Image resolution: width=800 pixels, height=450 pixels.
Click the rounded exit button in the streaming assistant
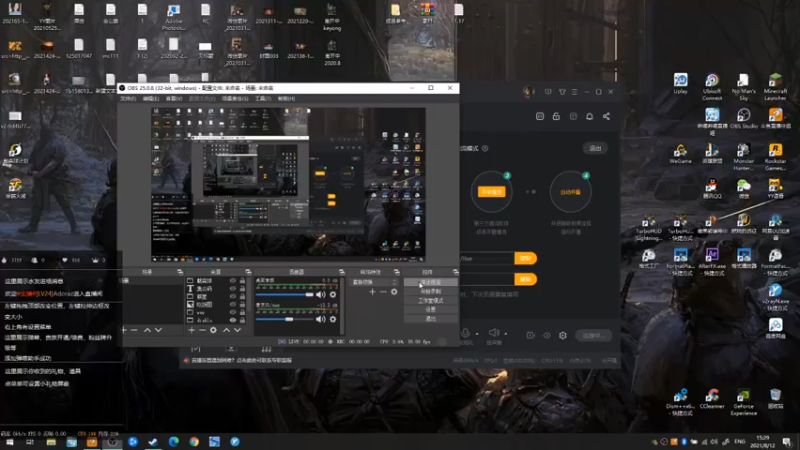tap(595, 148)
